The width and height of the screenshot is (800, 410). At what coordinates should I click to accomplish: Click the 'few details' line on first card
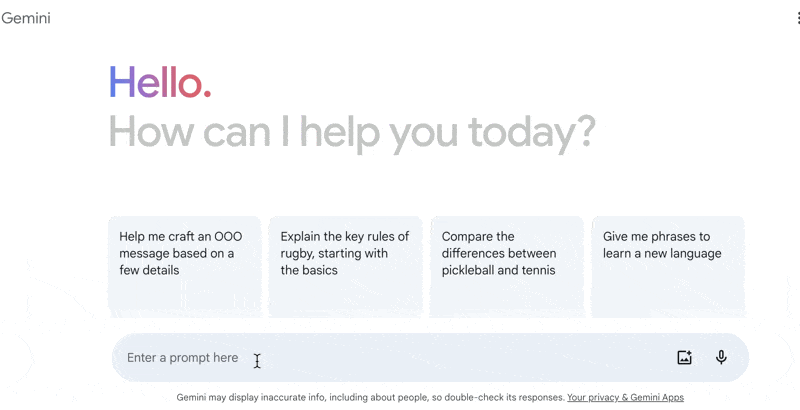point(149,270)
